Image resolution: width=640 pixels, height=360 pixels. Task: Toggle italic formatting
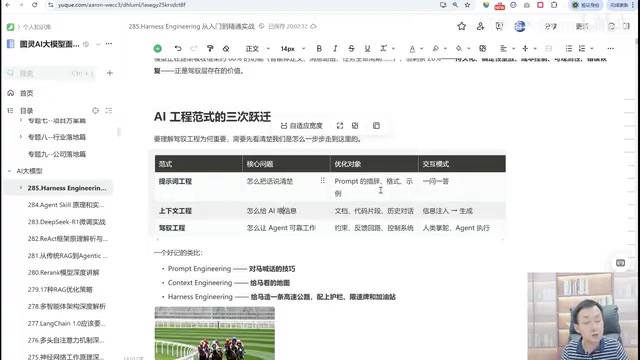pos(335,48)
